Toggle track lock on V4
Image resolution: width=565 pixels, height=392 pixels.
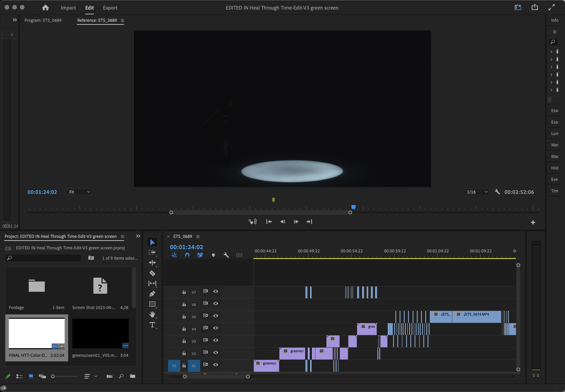point(184,329)
